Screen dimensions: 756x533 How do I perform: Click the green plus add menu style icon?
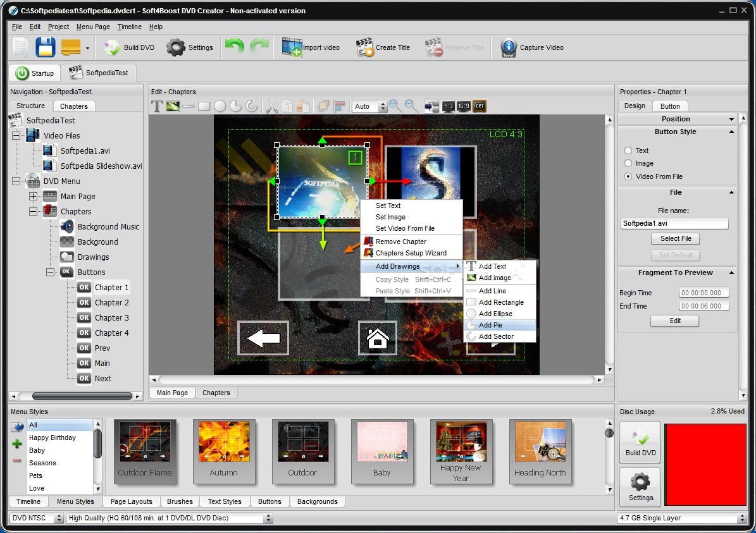[x=17, y=444]
